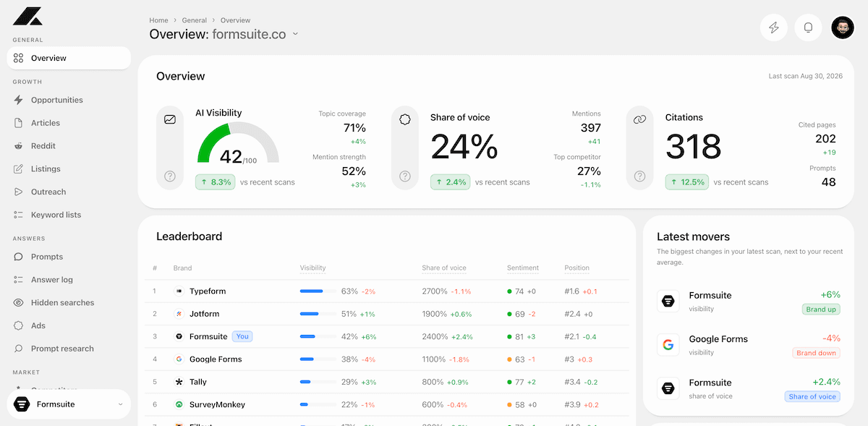Viewport: 868px width, 426px height.
Task: Click General breadcrumb link
Action: [x=194, y=20]
